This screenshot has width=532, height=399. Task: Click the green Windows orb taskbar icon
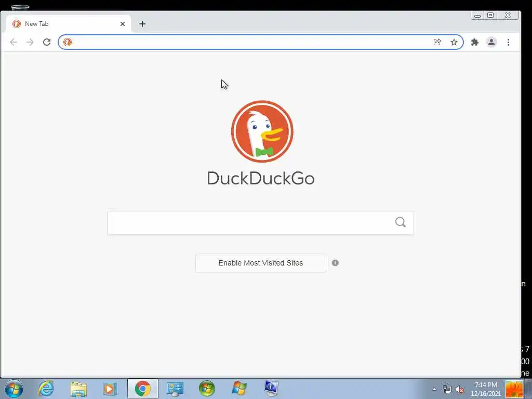pyautogui.click(x=207, y=389)
